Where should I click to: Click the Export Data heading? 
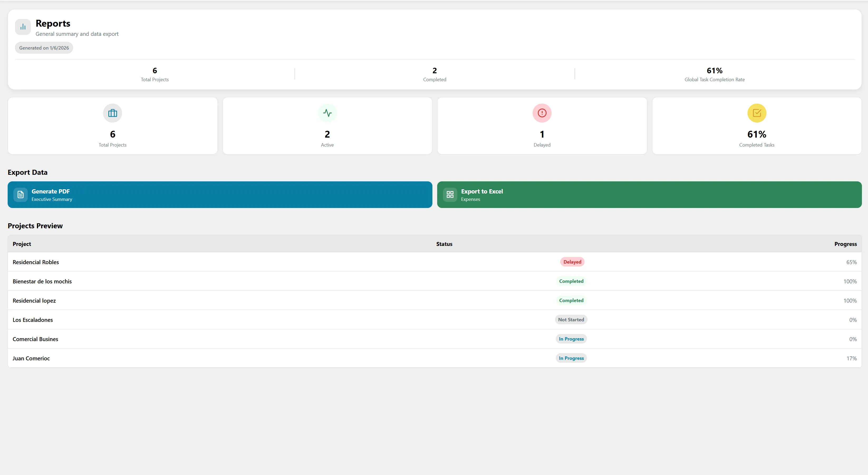(28, 172)
